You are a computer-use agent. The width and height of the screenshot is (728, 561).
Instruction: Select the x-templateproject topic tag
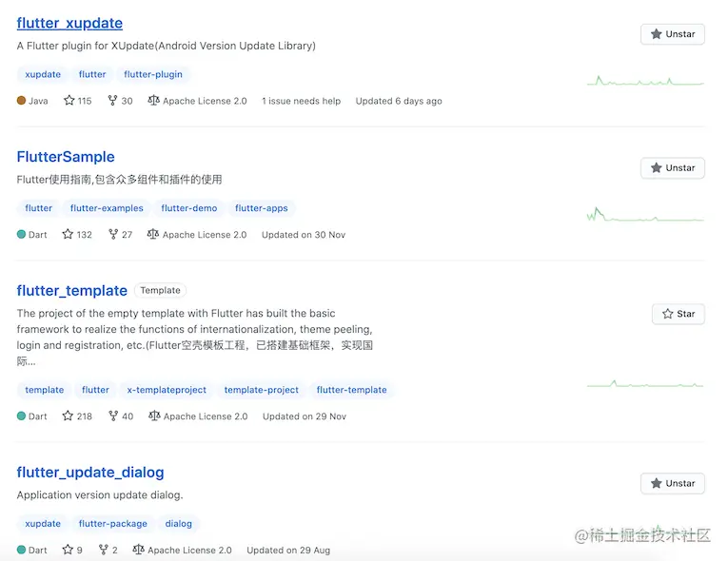tap(167, 390)
